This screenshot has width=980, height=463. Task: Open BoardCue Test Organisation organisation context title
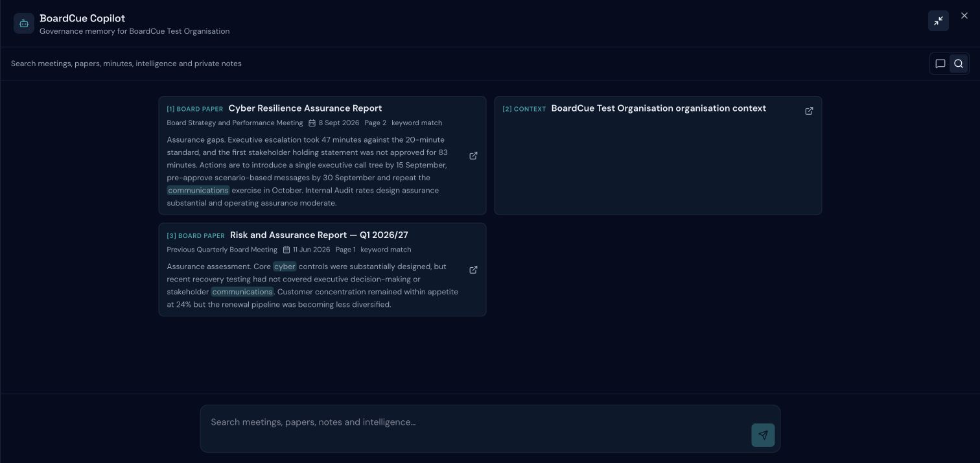[659, 108]
